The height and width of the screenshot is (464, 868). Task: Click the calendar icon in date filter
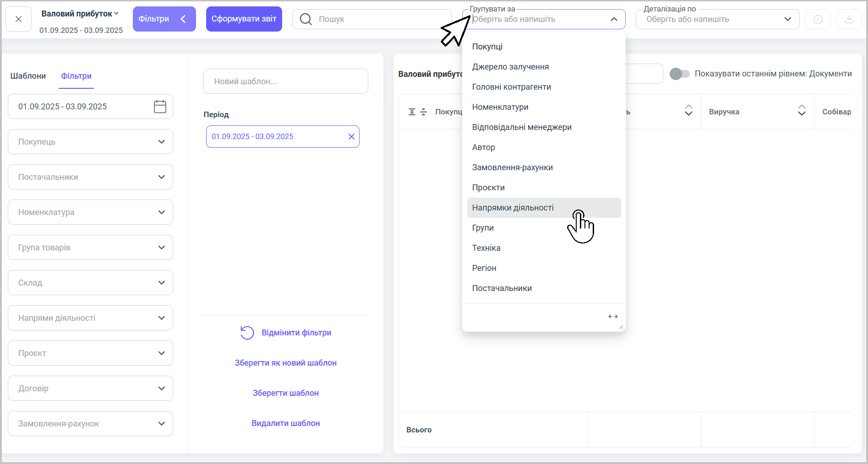(160, 107)
